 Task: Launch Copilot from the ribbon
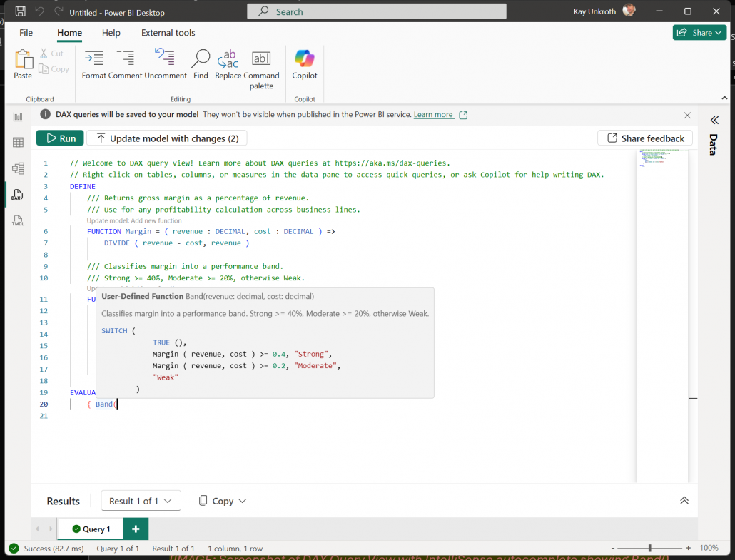pyautogui.click(x=304, y=58)
